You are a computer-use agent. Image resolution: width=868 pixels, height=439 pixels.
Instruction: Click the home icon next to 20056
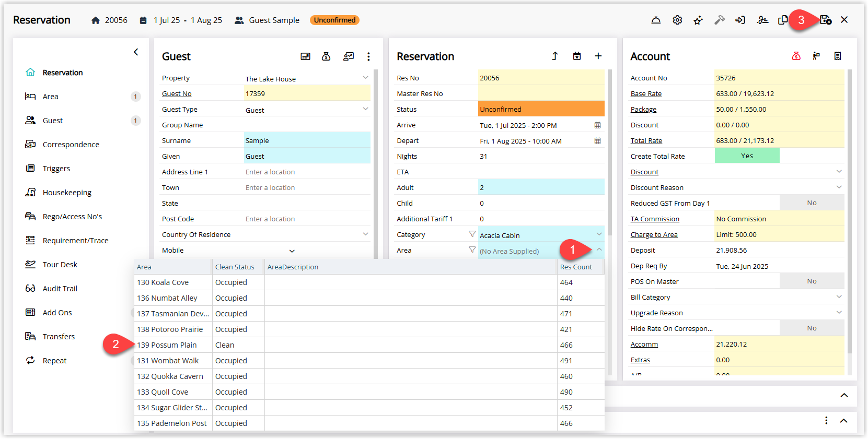96,20
